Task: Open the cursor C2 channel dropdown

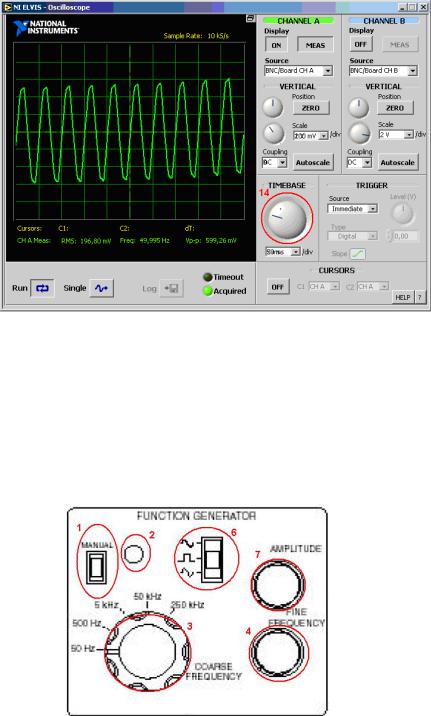Action: (x=384, y=286)
